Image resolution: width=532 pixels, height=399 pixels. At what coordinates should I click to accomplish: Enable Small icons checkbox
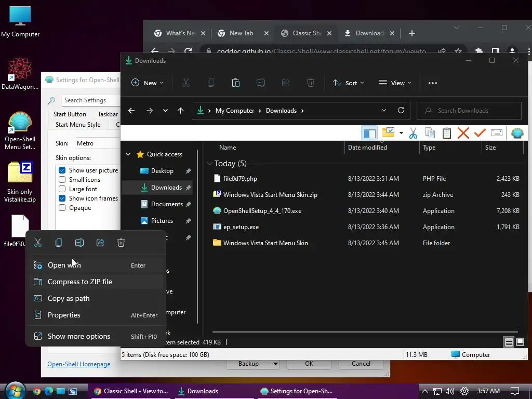click(x=62, y=179)
